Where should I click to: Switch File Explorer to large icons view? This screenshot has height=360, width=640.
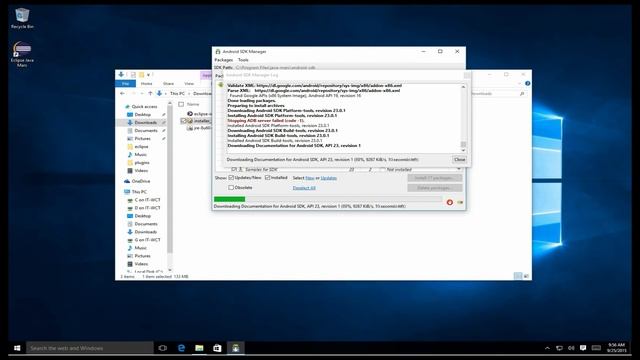coord(526,276)
